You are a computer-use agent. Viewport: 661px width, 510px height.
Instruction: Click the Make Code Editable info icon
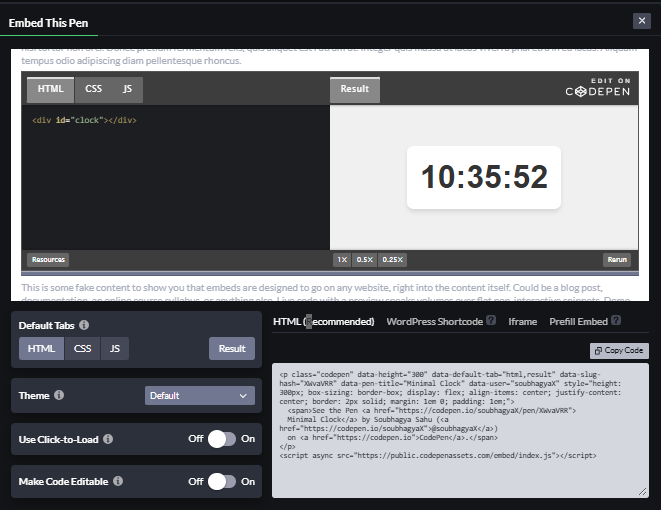click(x=118, y=481)
